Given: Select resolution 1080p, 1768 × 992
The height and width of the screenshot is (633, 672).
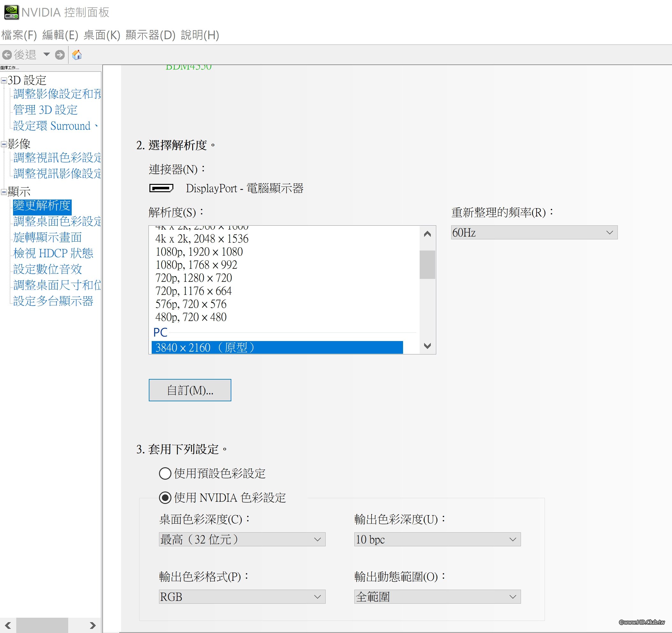Looking at the screenshot, I should (x=196, y=265).
